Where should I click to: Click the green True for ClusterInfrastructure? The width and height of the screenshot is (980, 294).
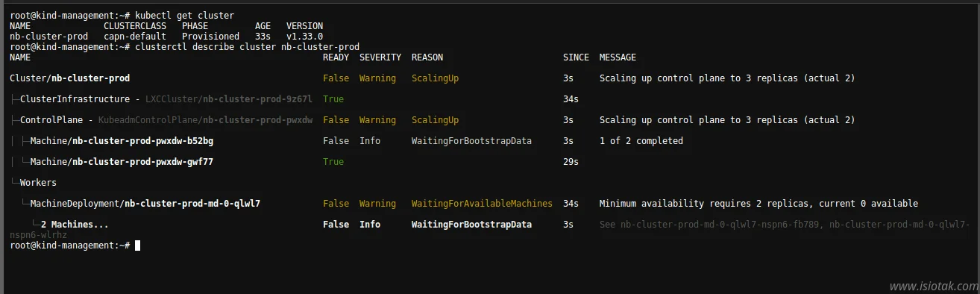tap(333, 98)
